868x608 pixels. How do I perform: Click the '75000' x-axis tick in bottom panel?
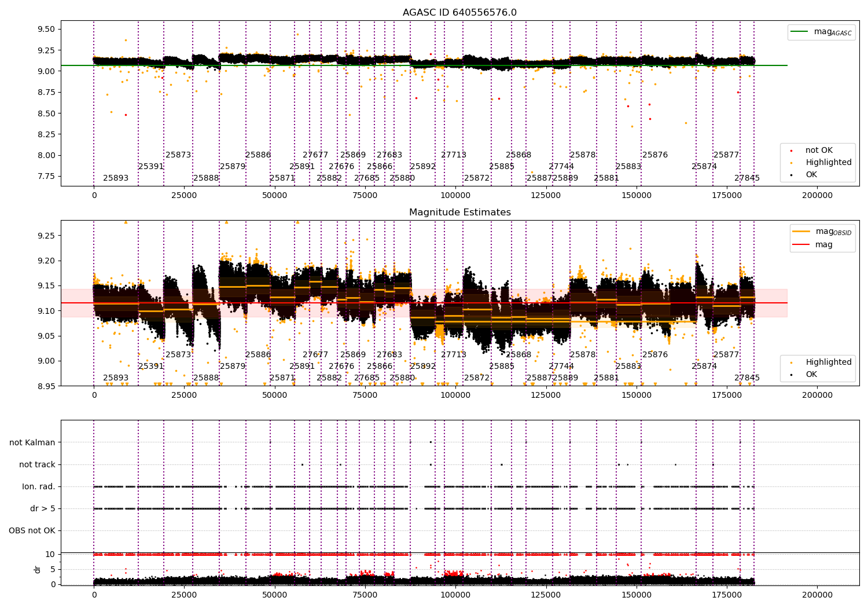[365, 595]
